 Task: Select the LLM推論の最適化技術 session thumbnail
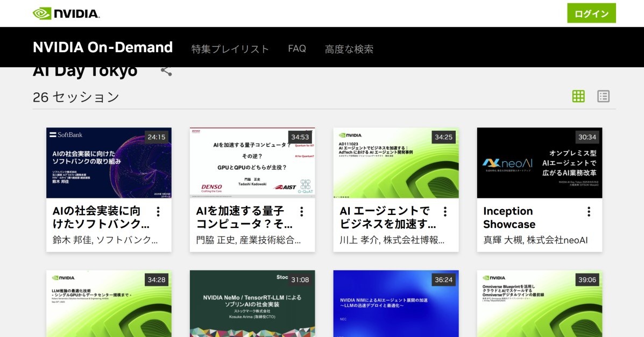tap(109, 304)
